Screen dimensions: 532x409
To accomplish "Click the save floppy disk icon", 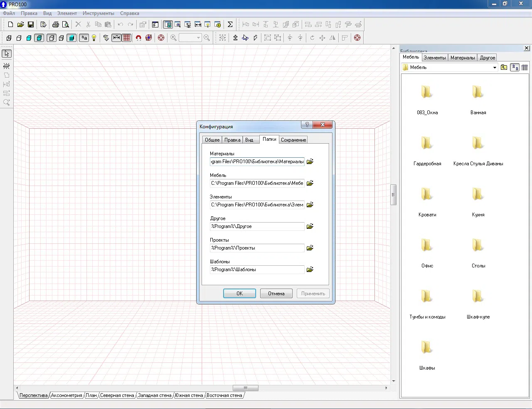I will point(31,24).
